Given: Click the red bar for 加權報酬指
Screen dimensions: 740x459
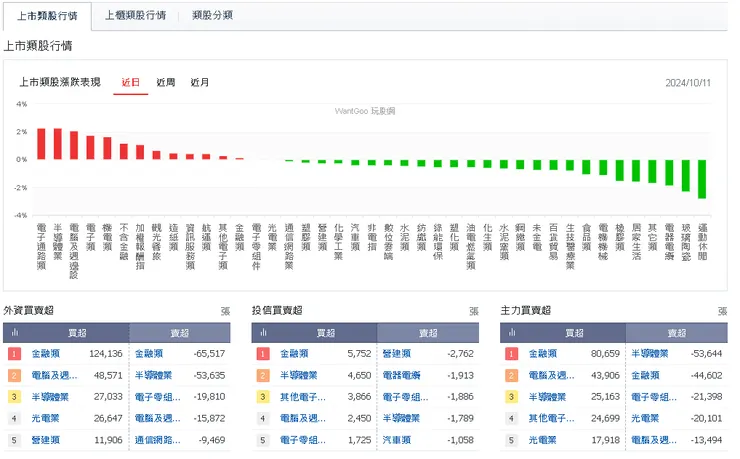Looking at the screenshot, I should tap(140, 152).
